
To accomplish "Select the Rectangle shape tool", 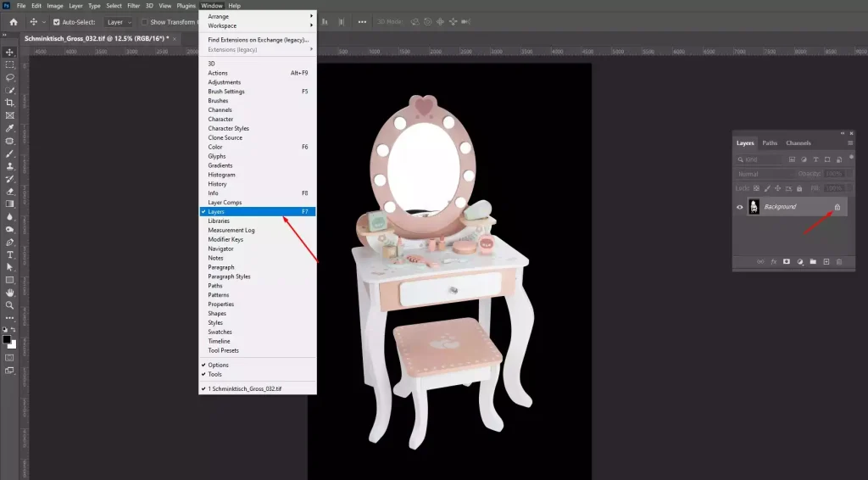I will pos(9,280).
